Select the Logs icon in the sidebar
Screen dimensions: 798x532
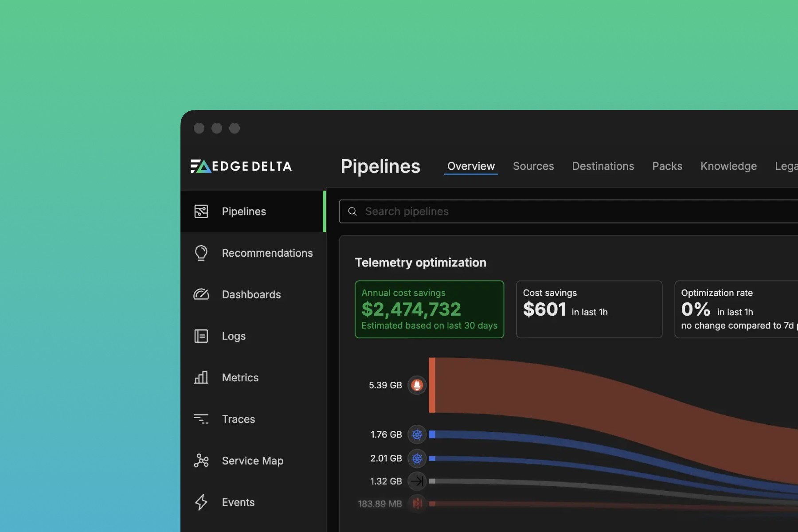click(x=201, y=336)
